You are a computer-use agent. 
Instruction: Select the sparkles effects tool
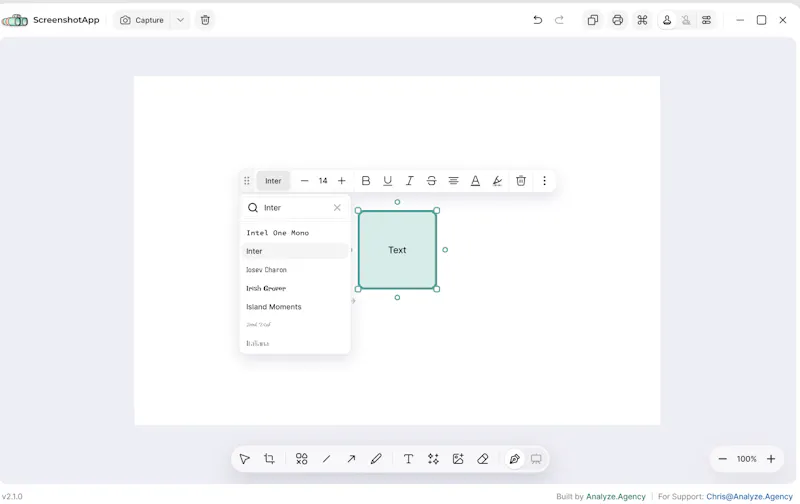(433, 459)
